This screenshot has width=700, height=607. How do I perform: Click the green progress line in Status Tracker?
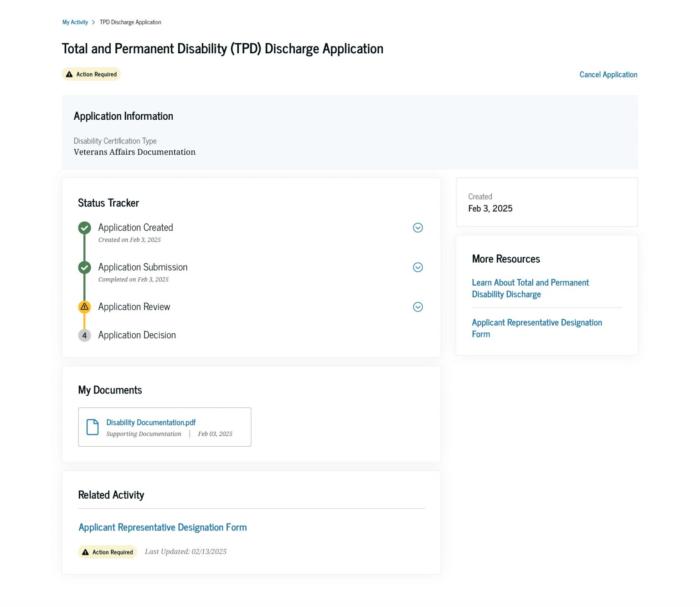pyautogui.click(x=84, y=248)
